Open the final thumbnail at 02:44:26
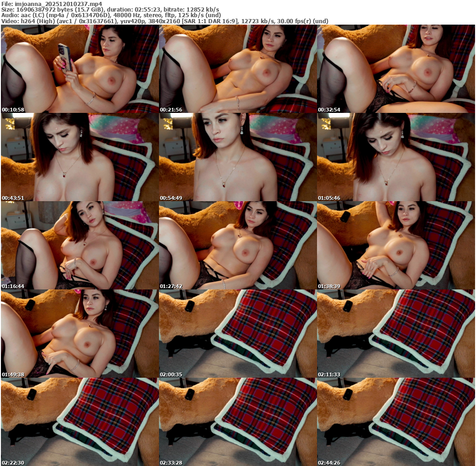Screen dimensions: 476x466 396,422
